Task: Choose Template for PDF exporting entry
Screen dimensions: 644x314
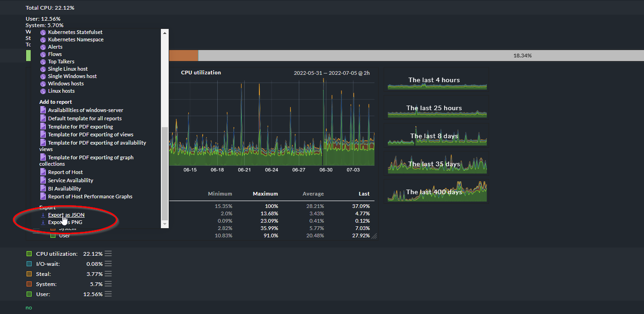Action: 81,126
